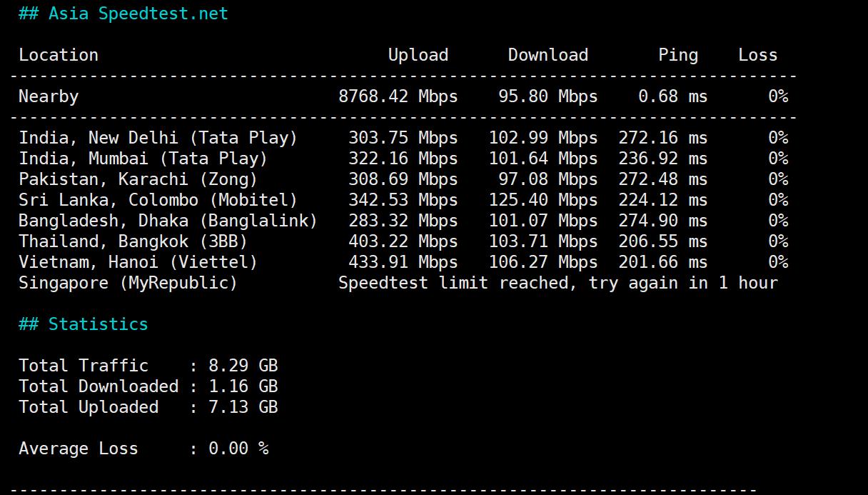868x495 pixels.
Task: Click the Nearby upload value 8768.42 Mbps
Action: [x=398, y=96]
